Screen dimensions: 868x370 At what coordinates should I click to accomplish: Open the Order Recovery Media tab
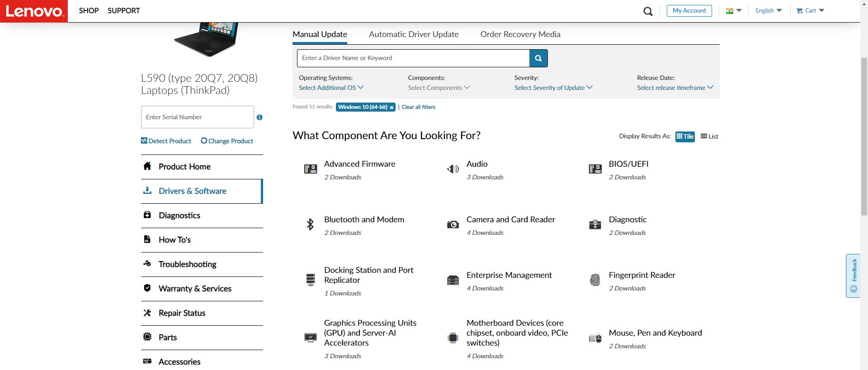(520, 34)
